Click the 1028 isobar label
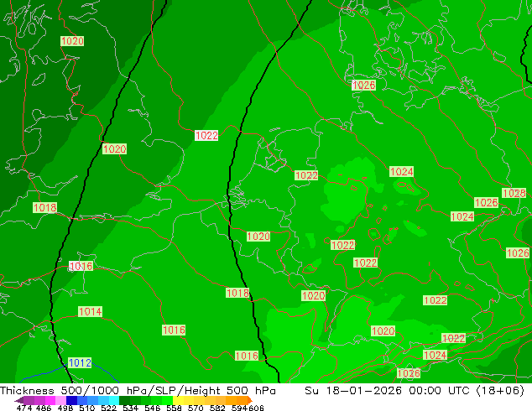Screen dimensions: 532x411 (x=514, y=193)
